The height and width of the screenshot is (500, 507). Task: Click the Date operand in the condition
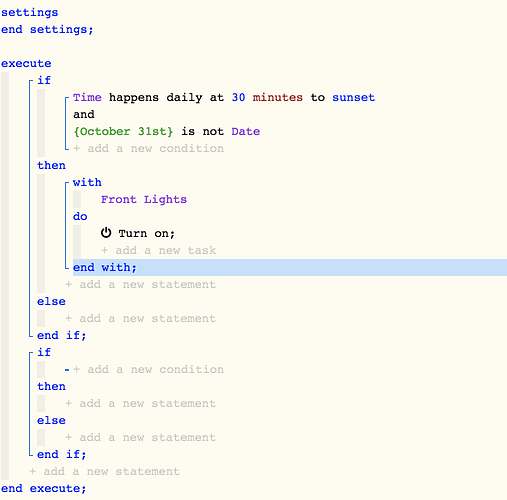pyautogui.click(x=246, y=131)
